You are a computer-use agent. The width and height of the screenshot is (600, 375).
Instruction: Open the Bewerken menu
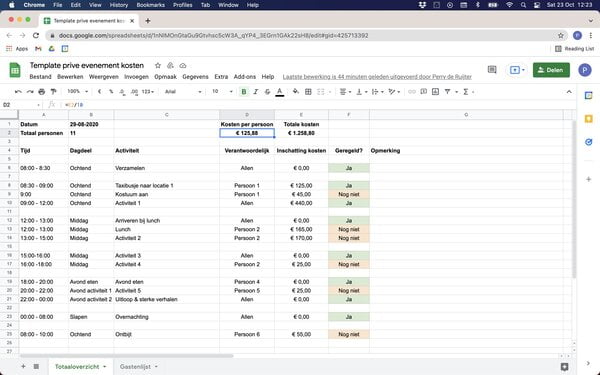coord(70,77)
